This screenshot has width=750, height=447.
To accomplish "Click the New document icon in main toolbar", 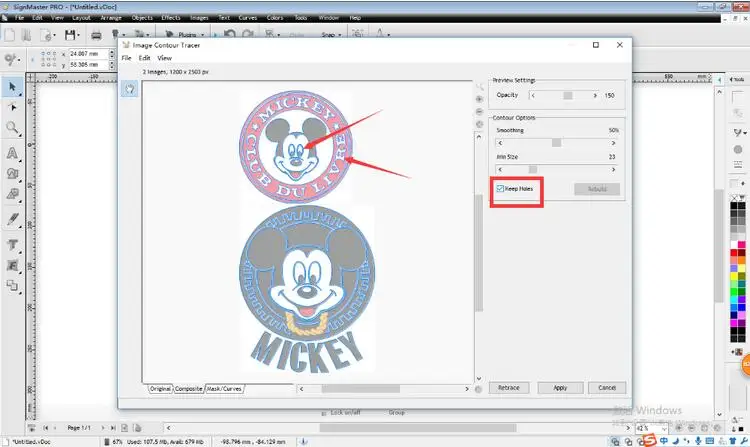I will (x=10, y=35).
